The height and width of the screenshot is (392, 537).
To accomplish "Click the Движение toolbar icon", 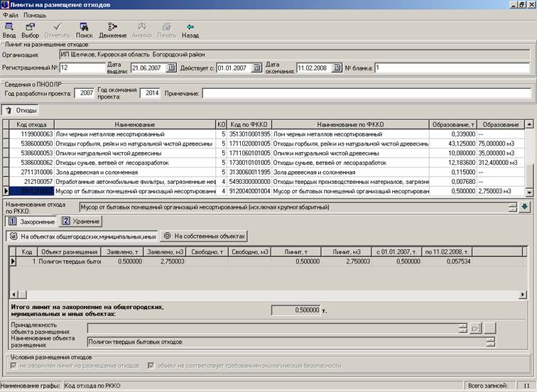I will click(112, 29).
